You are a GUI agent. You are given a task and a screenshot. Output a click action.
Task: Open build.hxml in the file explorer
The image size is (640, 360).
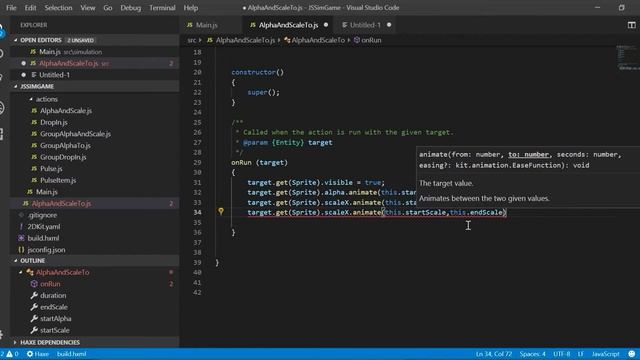pos(43,238)
